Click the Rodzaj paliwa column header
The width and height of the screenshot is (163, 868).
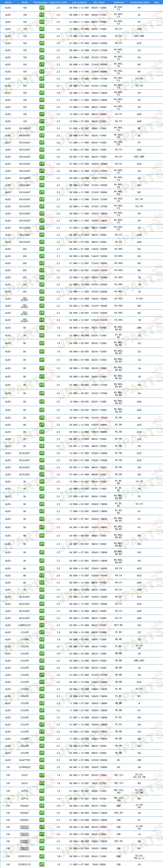pos(40,2)
